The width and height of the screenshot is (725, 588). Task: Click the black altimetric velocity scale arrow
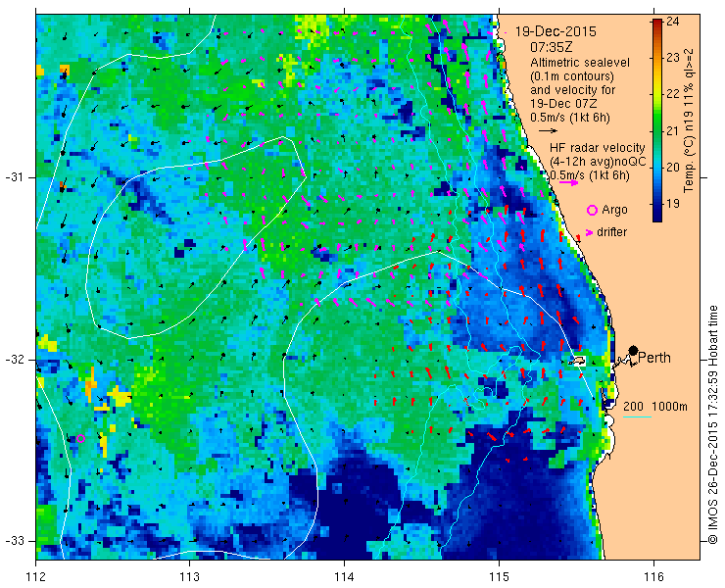click(548, 131)
